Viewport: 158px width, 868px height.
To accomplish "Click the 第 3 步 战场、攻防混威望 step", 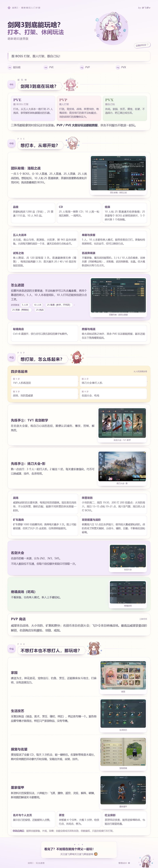I will (x=45, y=394).
